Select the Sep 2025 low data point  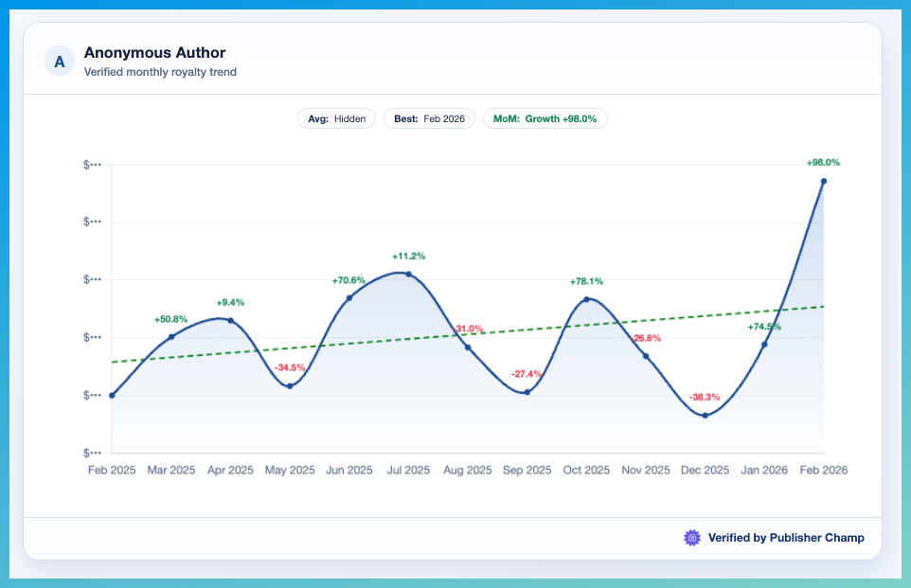coord(527,390)
